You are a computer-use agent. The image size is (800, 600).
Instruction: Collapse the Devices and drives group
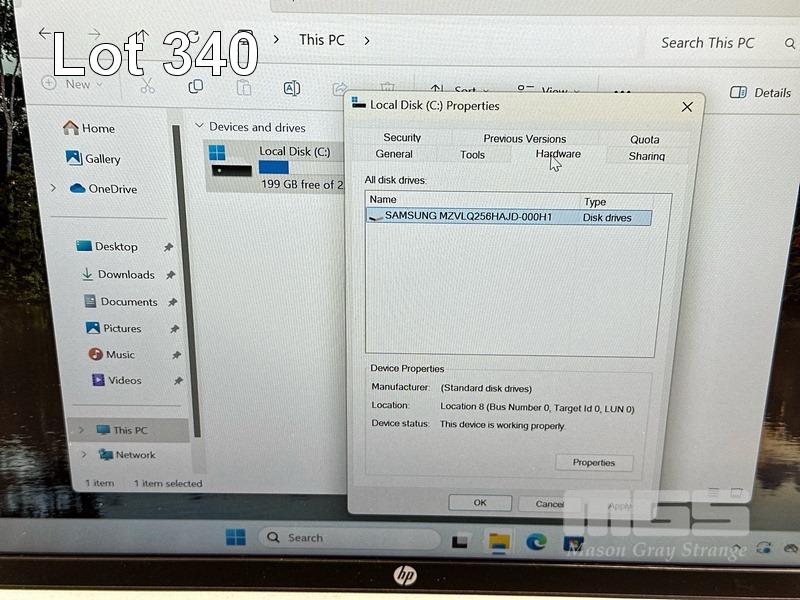200,127
